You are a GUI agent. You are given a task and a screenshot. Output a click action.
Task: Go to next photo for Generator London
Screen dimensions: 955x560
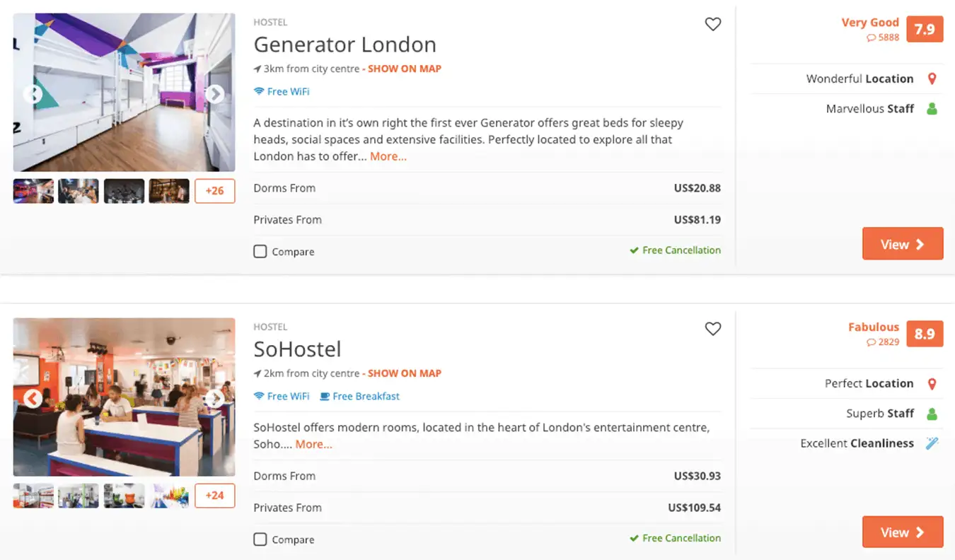pyautogui.click(x=214, y=94)
